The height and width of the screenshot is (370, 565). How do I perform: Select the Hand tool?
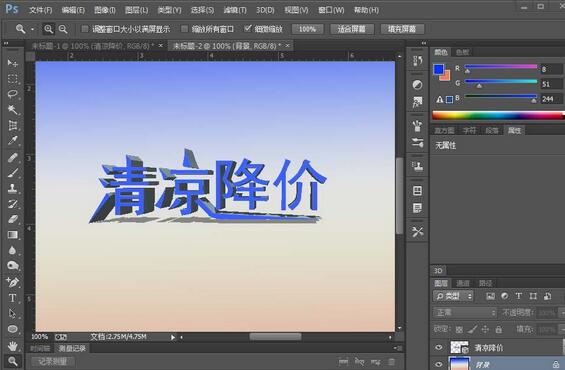(x=13, y=346)
